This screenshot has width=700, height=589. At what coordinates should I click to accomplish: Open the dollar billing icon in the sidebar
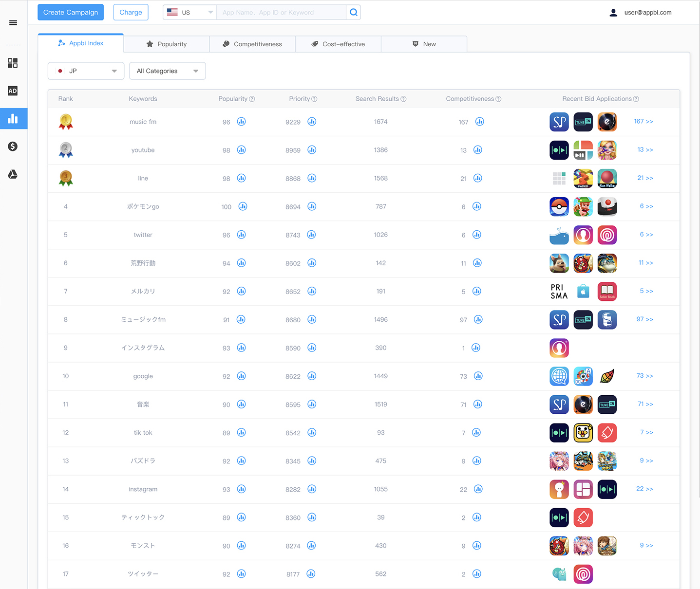(x=13, y=147)
